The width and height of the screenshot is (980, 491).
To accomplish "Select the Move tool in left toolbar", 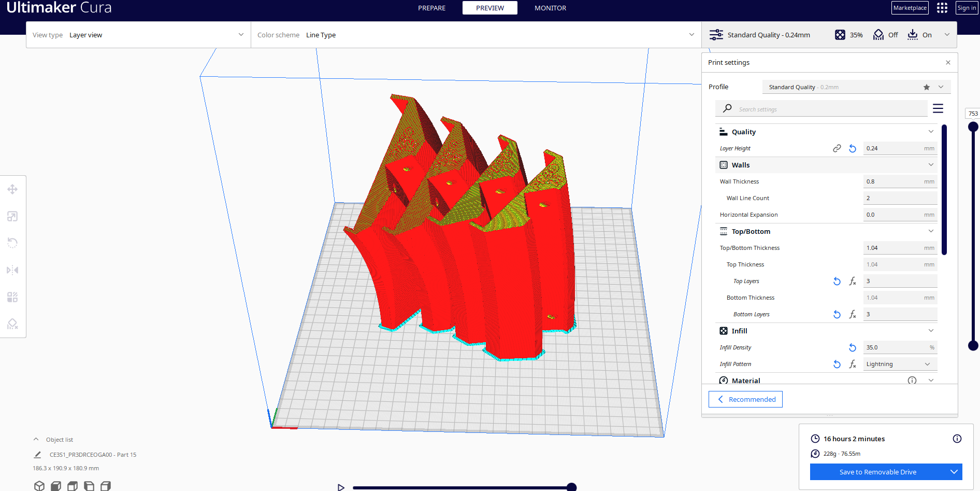I will click(x=12, y=189).
